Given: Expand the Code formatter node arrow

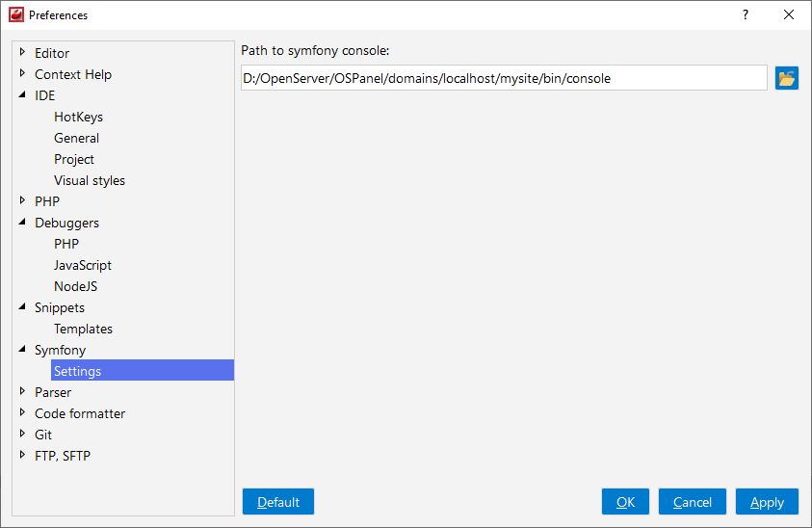Looking at the screenshot, I should pos(22,412).
